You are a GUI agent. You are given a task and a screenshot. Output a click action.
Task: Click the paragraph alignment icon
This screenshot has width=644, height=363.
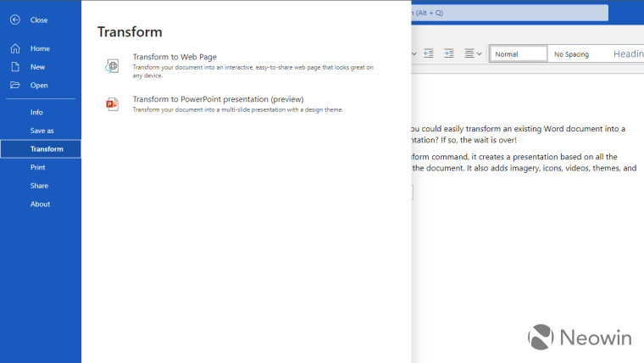(x=469, y=53)
